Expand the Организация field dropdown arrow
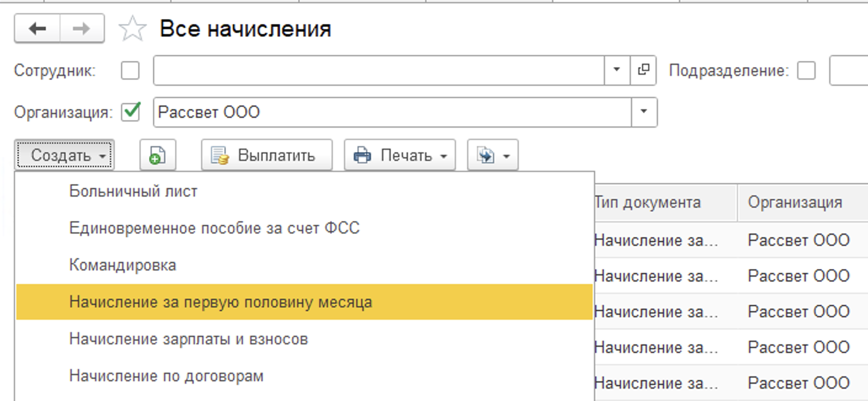 644,112
